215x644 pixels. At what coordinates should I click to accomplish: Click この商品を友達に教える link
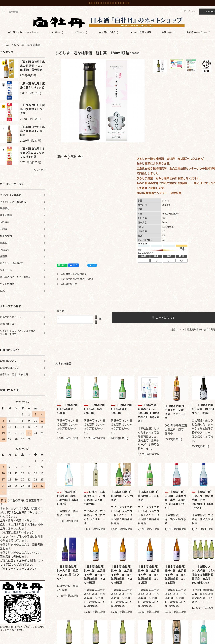point(73,274)
